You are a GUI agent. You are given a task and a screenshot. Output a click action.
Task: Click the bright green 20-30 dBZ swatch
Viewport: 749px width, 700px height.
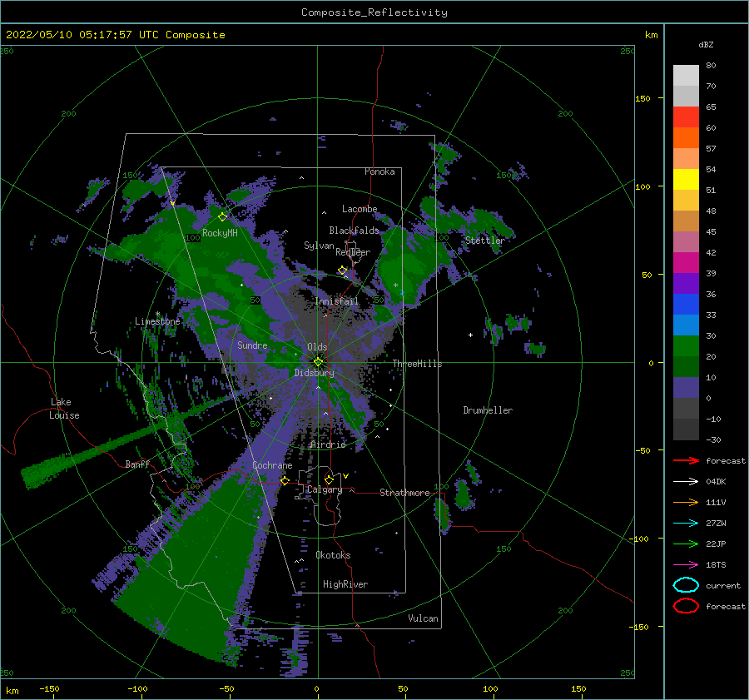click(686, 346)
